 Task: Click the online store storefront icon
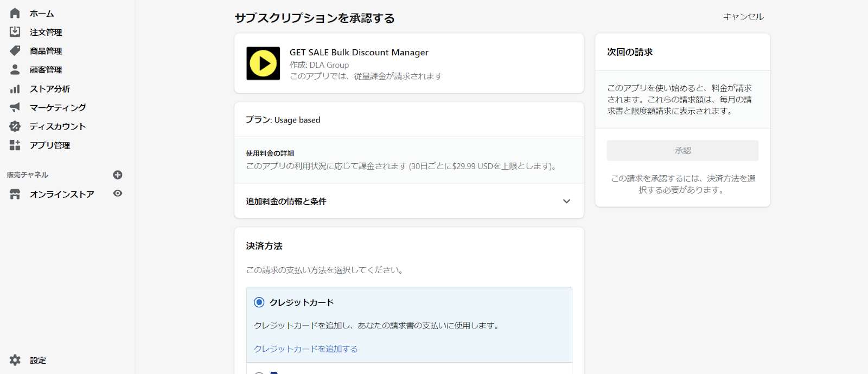point(15,194)
